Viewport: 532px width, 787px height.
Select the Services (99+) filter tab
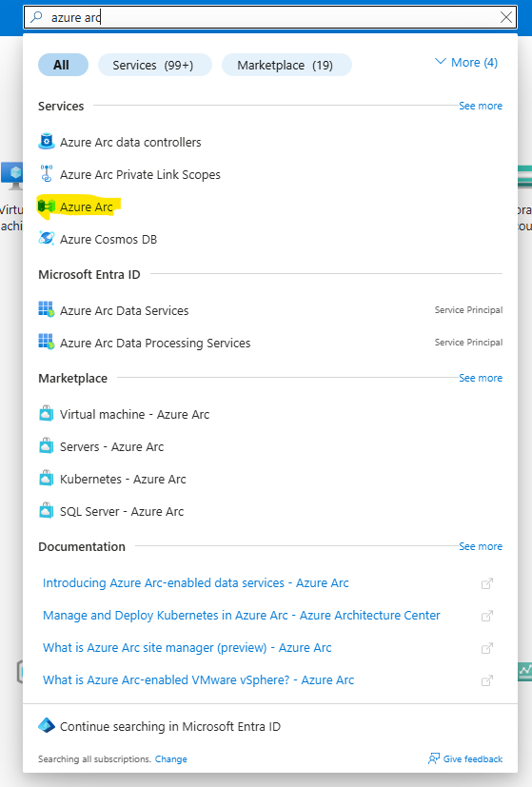[154, 65]
